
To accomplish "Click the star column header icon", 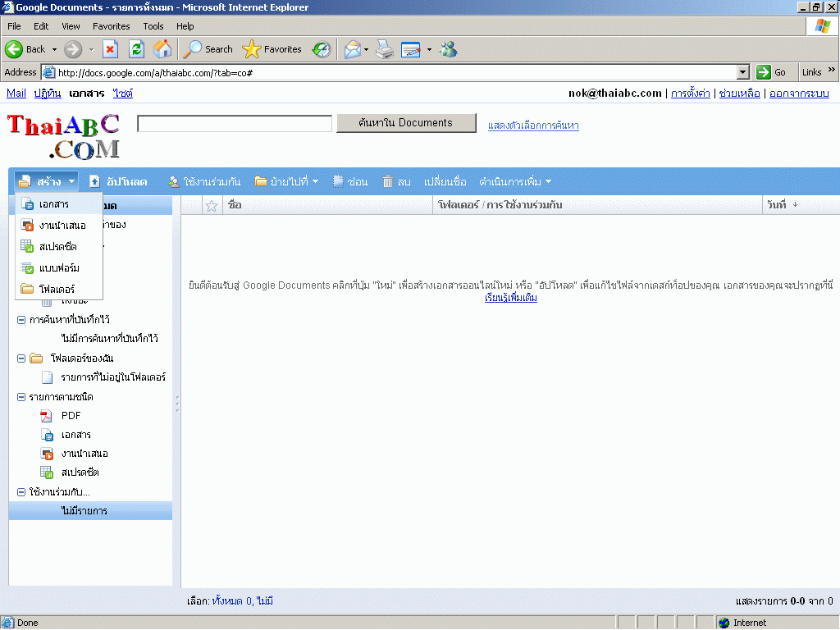I will click(x=212, y=205).
